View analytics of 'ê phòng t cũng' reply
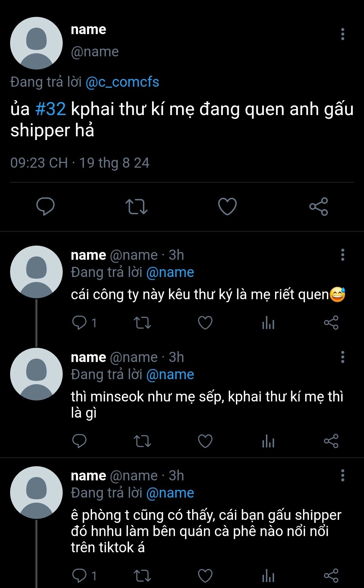Image resolution: width=364 pixels, height=588 pixels. (268, 576)
